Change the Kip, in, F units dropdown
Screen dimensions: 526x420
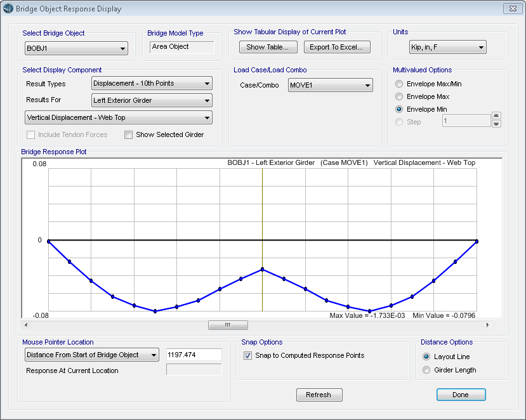447,48
